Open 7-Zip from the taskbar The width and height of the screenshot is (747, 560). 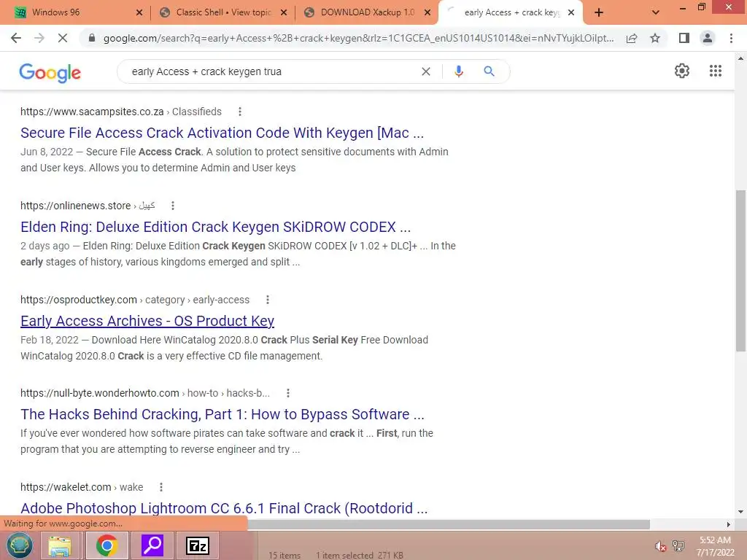pos(198,545)
